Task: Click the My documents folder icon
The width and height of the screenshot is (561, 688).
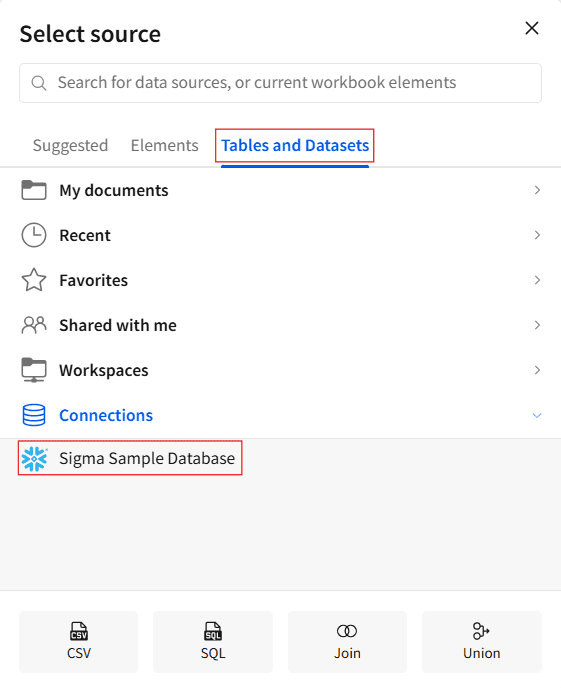Action: pyautogui.click(x=34, y=190)
